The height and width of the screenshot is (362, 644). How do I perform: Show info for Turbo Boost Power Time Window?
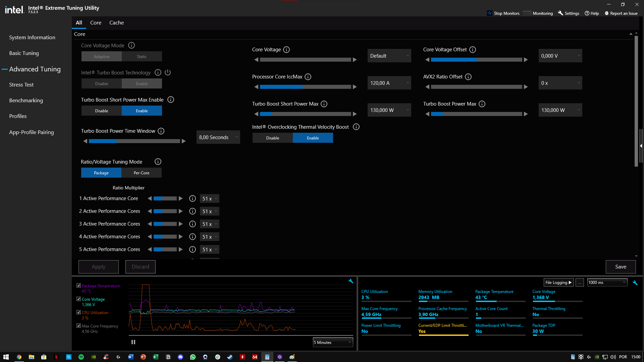[x=161, y=131]
